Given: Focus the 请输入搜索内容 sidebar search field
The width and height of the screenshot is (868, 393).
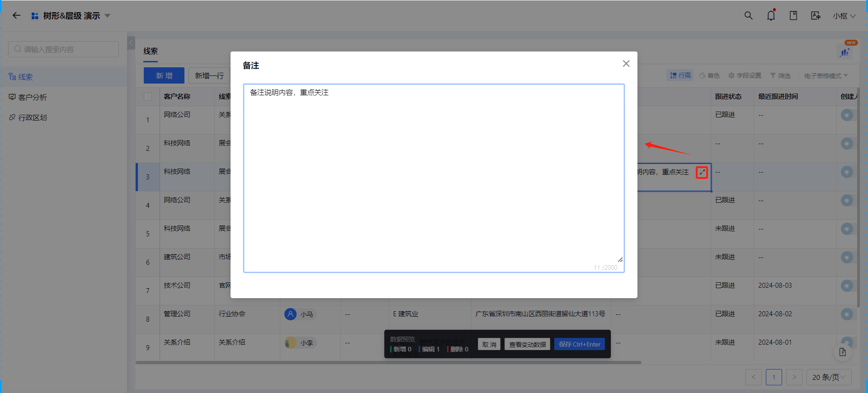Looking at the screenshot, I should click(63, 49).
